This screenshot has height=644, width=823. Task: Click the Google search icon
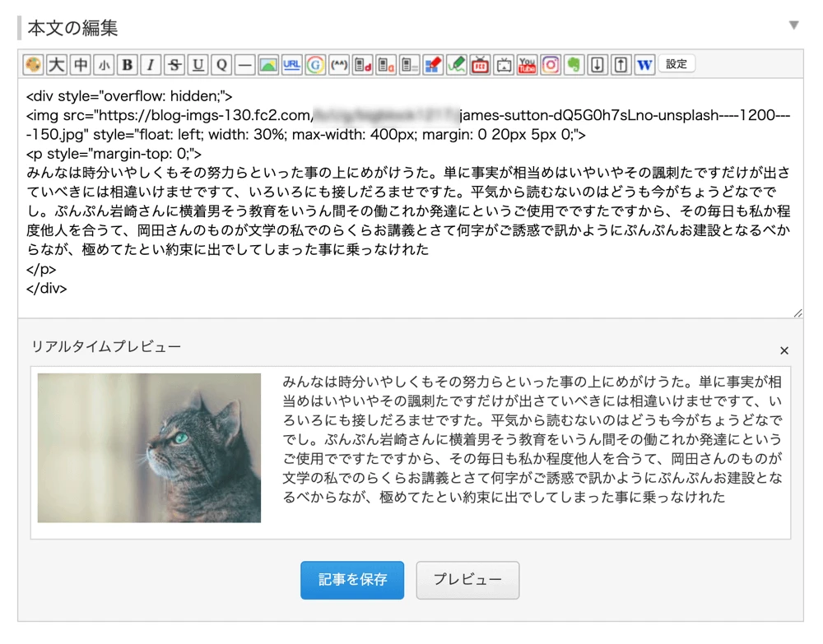point(315,65)
